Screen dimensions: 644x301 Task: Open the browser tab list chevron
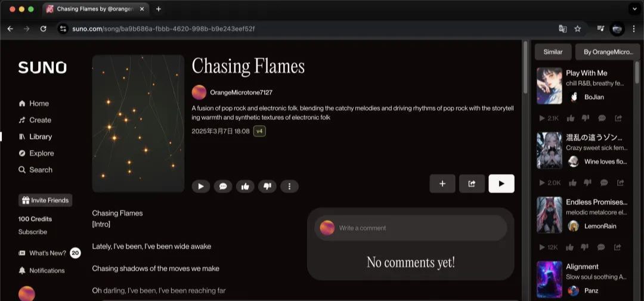[x=633, y=9]
